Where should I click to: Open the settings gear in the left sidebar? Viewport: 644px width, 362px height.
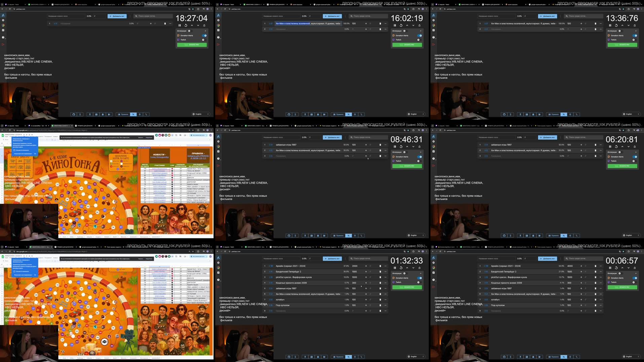(x=219, y=263)
